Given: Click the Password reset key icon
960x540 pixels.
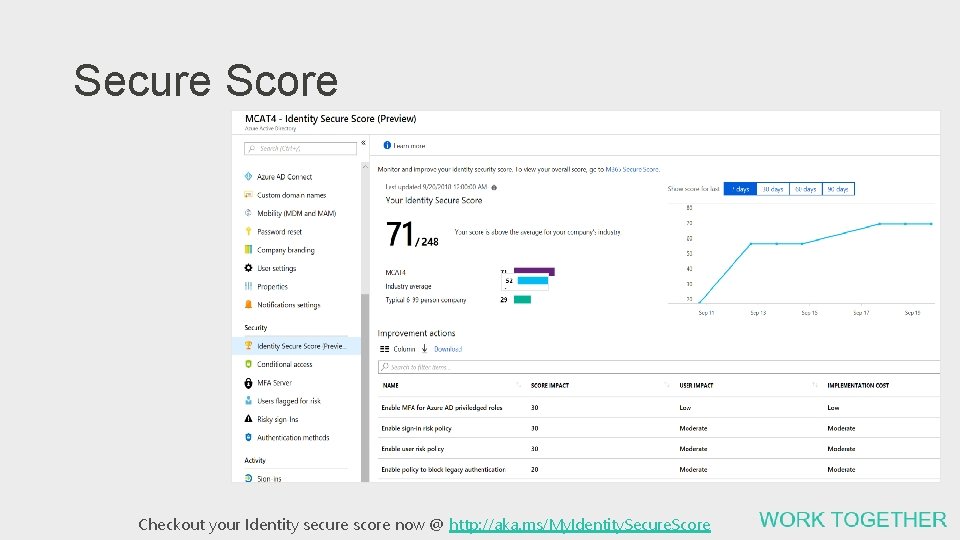Looking at the screenshot, I should point(248,231).
